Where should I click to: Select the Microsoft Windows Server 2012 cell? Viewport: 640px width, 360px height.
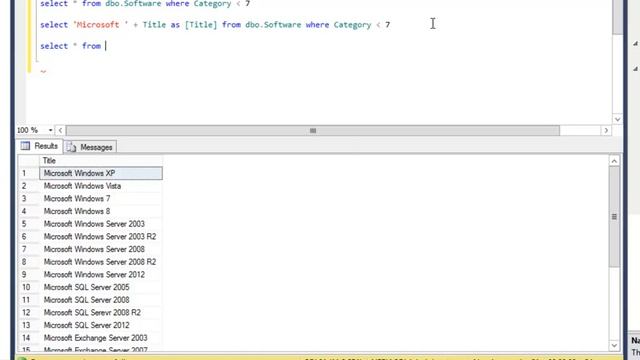pos(101,274)
